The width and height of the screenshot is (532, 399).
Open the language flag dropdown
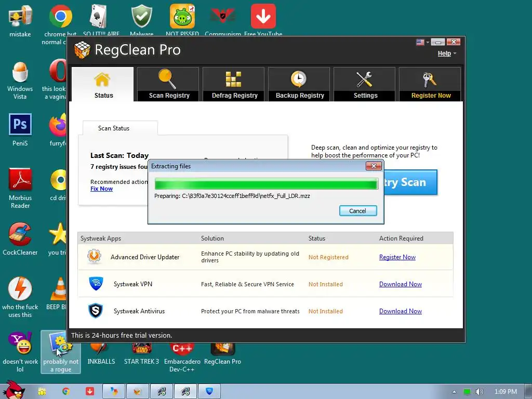point(423,42)
